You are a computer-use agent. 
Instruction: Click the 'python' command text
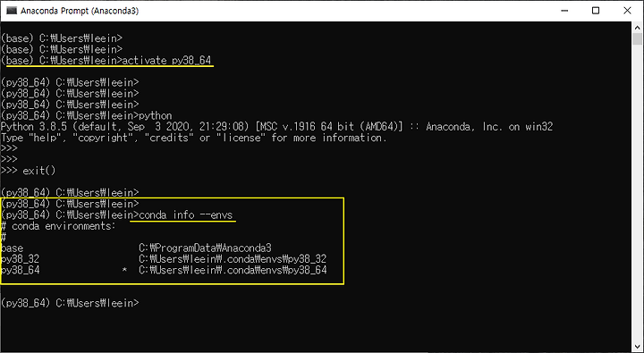click(x=156, y=116)
